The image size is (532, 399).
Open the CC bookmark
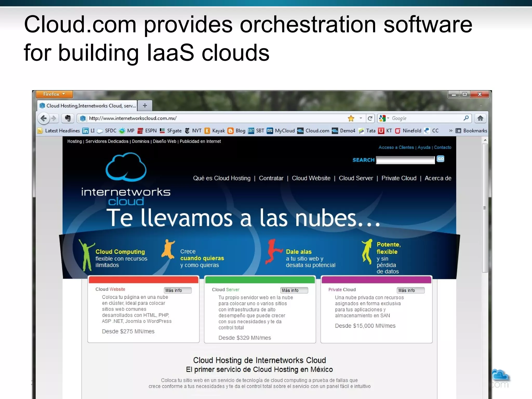pyautogui.click(x=431, y=131)
